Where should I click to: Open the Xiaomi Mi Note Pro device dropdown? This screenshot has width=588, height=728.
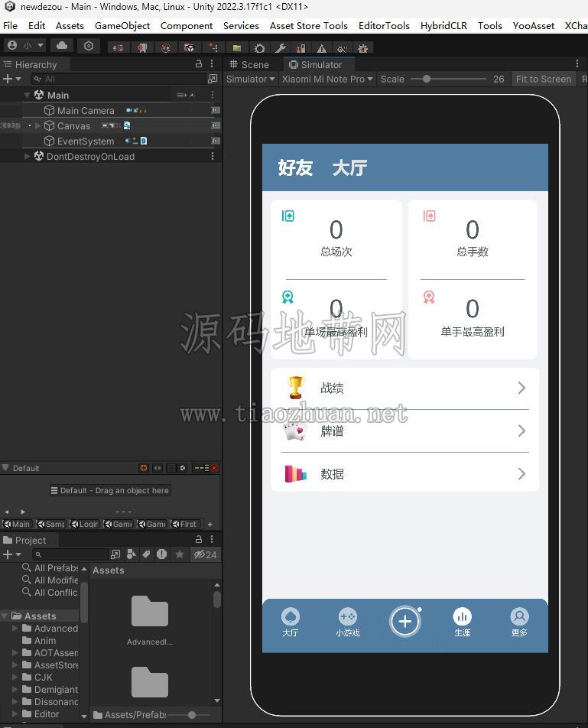point(327,80)
